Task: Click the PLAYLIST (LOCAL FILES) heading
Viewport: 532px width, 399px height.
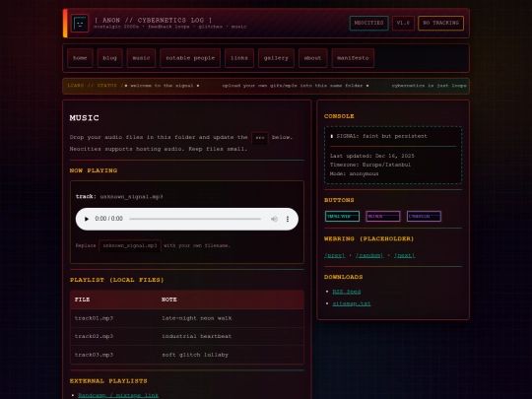Action: [116, 280]
